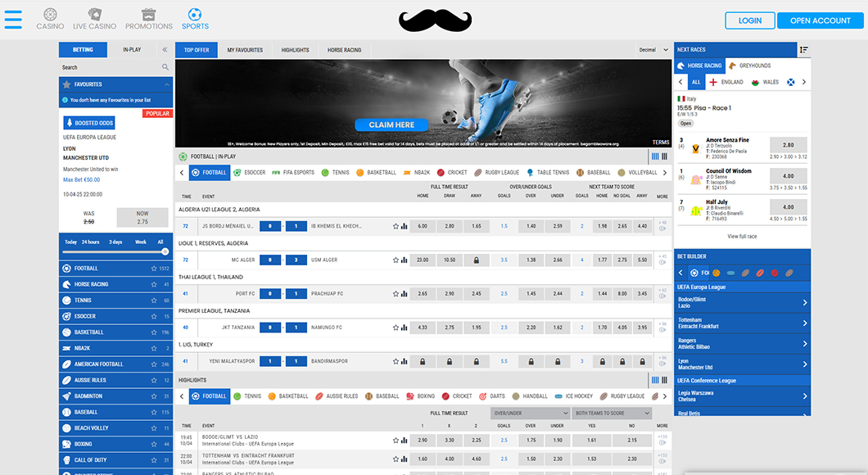The width and height of the screenshot is (868, 475).
Task: Favourite the MC Alger vs USM Alger match
Action: pos(396,260)
